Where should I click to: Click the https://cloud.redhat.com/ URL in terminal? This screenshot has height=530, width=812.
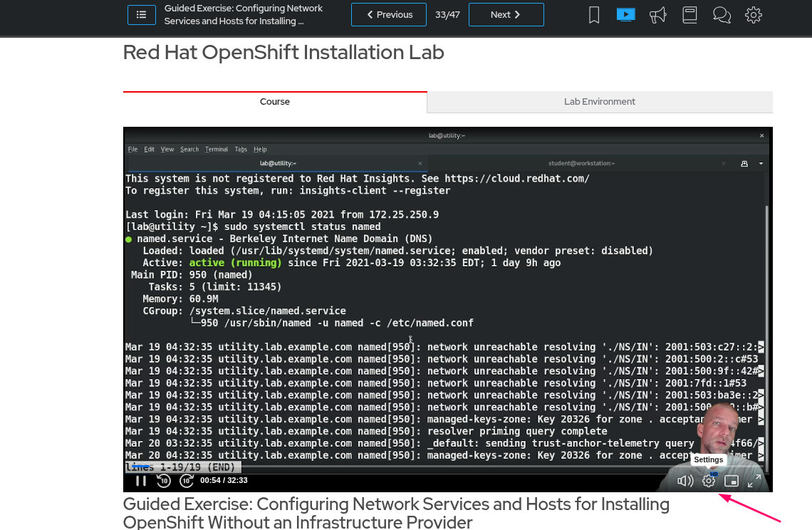[x=517, y=179]
